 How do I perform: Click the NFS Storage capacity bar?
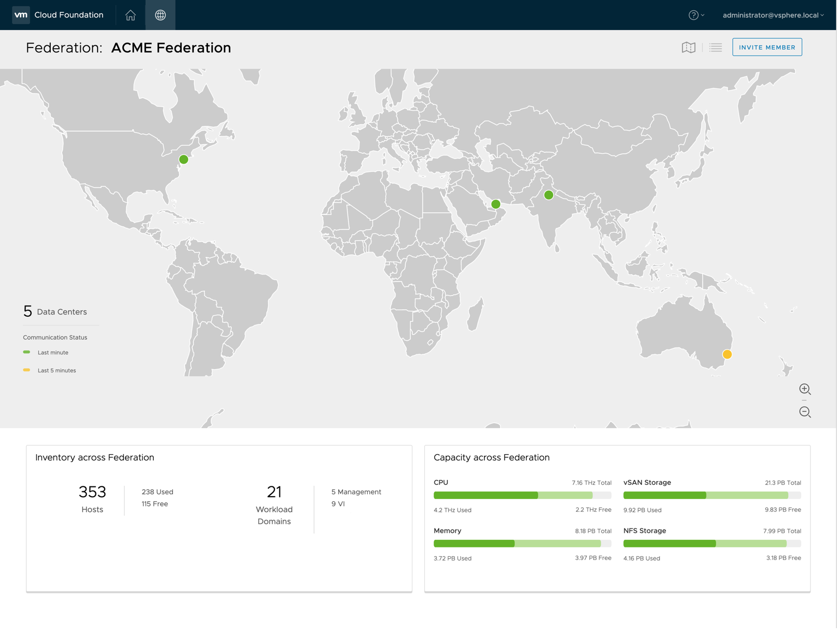point(712,544)
